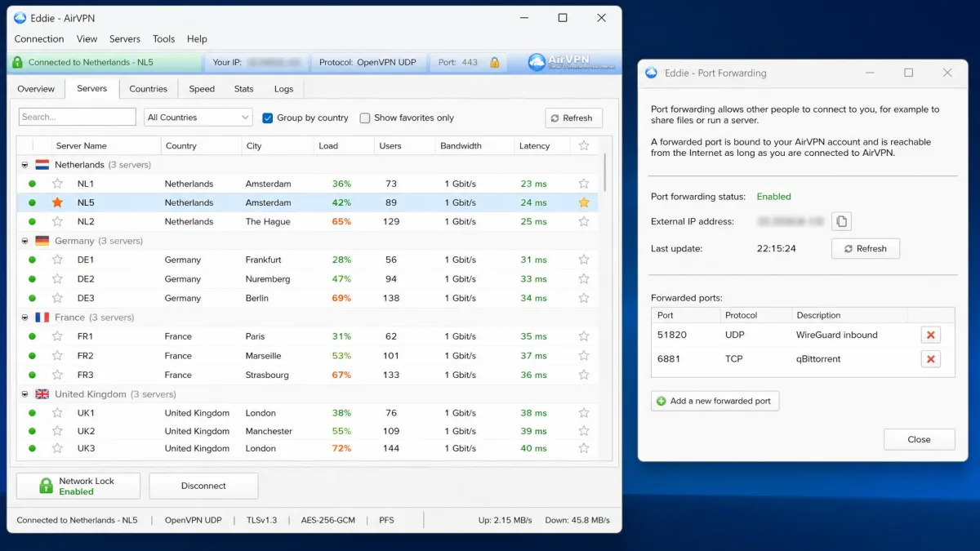Image resolution: width=980 pixels, height=551 pixels.
Task: Click the Marseille city cell
Action: (263, 356)
